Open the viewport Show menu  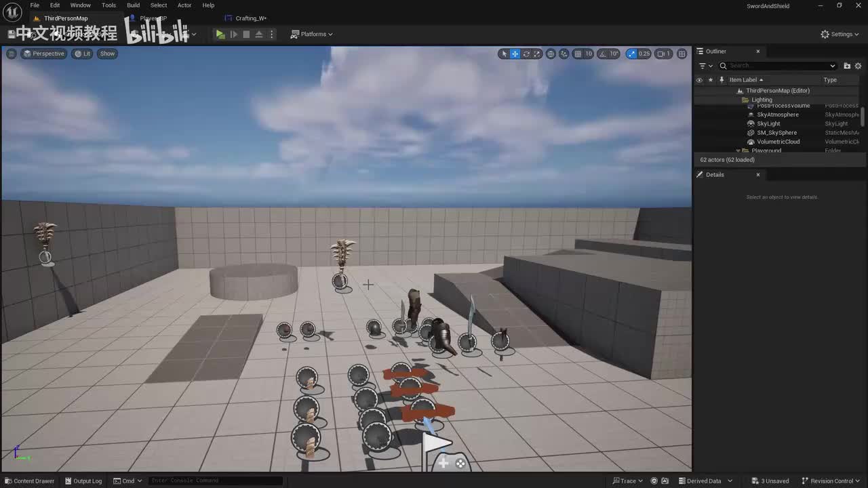click(108, 54)
